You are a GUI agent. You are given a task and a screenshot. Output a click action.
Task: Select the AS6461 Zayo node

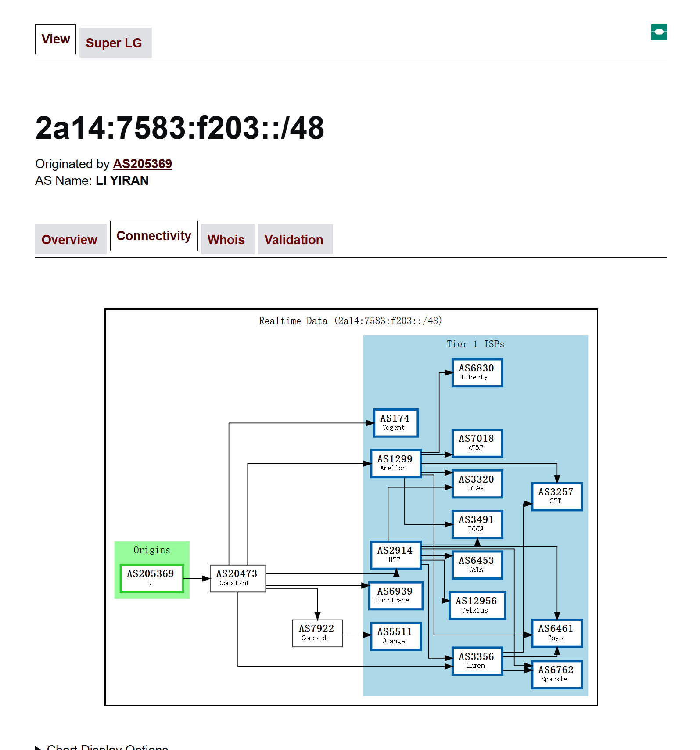pos(556,633)
